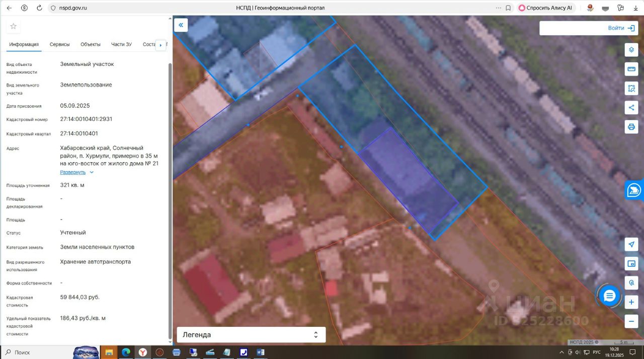Activate the area selection search tool

click(x=631, y=88)
